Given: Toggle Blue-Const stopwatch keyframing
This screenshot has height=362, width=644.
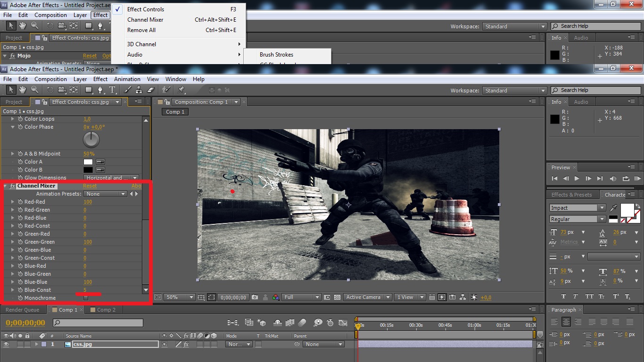Looking at the screenshot, I should tap(20, 290).
